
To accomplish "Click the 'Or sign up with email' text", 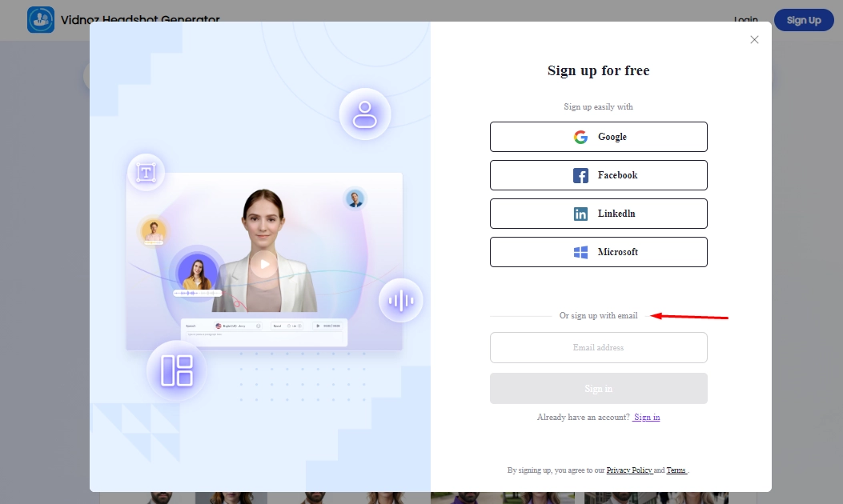I will tap(598, 315).
